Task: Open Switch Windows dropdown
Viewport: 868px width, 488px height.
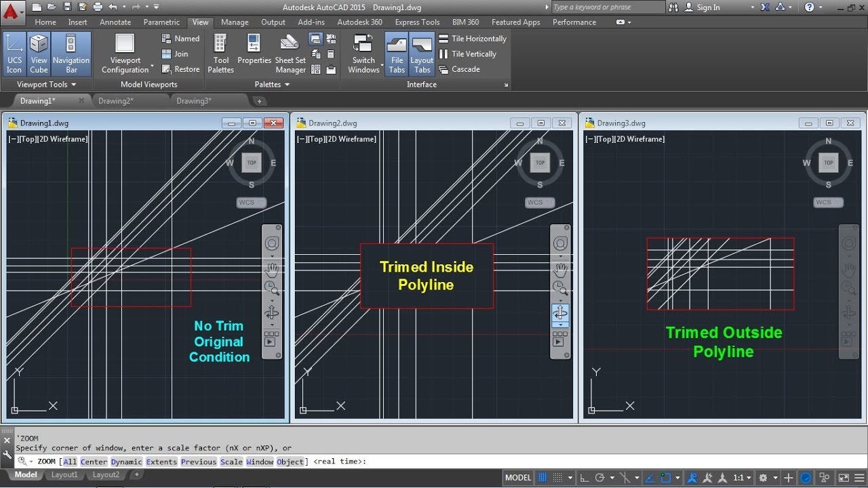Action: [x=364, y=54]
